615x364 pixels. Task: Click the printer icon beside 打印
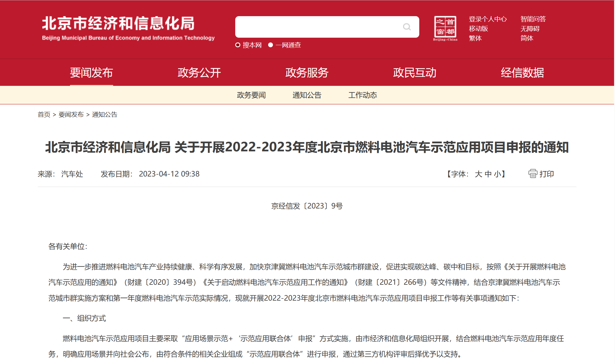click(533, 173)
